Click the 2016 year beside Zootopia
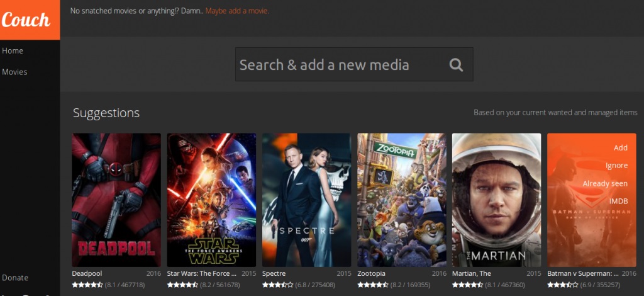Screen dimensions: 644x296 click(439, 273)
